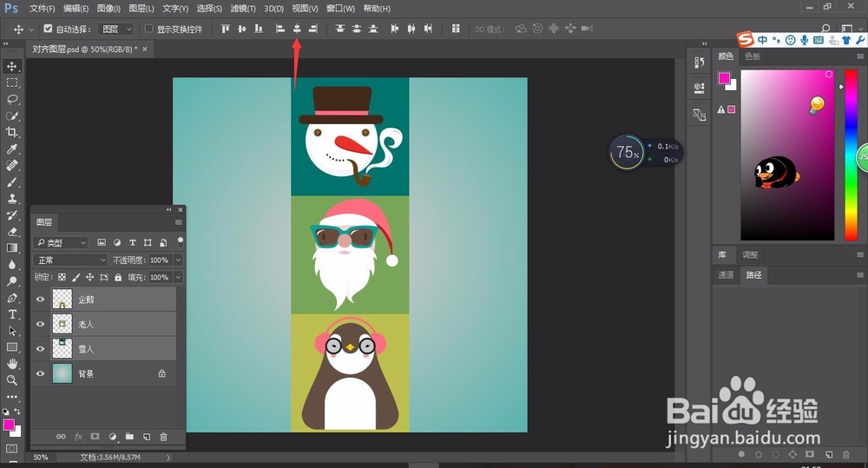This screenshot has width=868, height=468.
Task: Click the hue spectrum slider bar
Action: point(851,155)
